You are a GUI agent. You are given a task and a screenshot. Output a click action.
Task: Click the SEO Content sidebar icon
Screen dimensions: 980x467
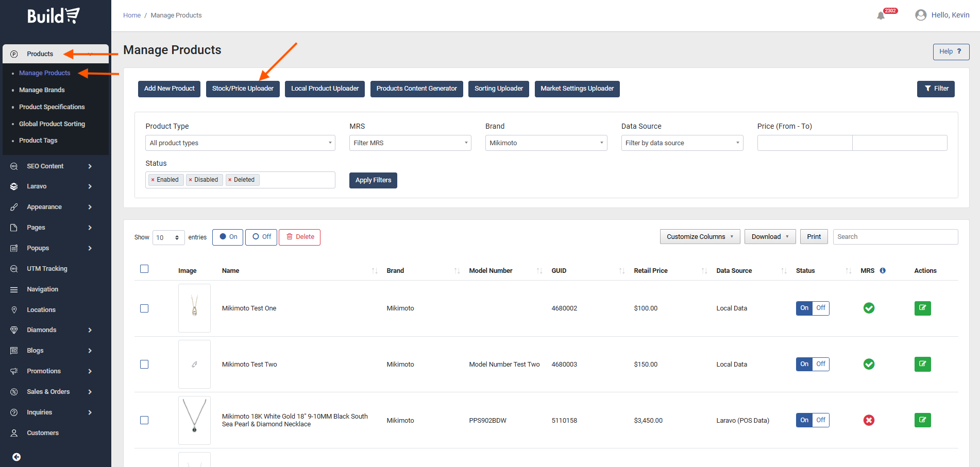14,166
